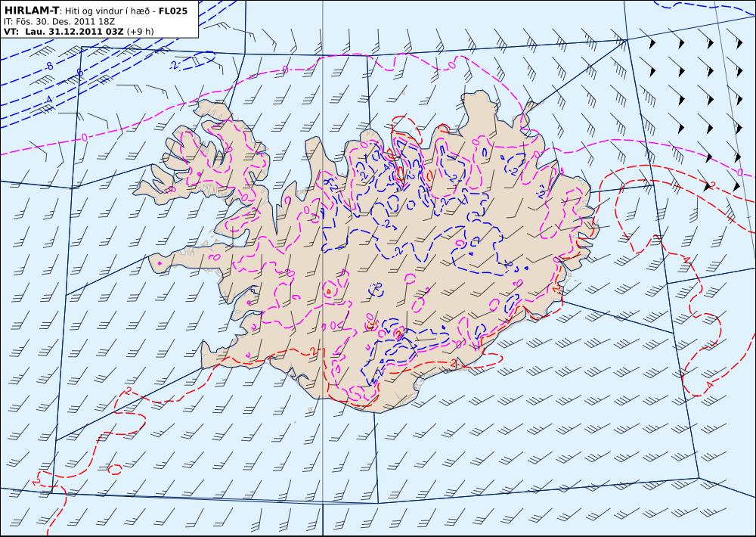Click the 'FL025' flight level label

(173, 10)
